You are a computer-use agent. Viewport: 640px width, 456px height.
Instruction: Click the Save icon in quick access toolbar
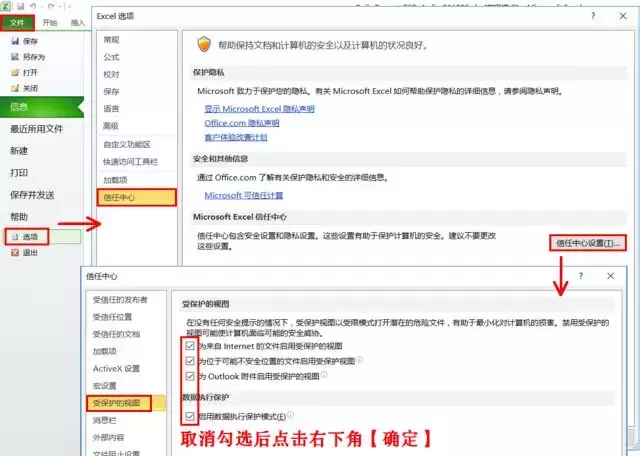point(20,6)
